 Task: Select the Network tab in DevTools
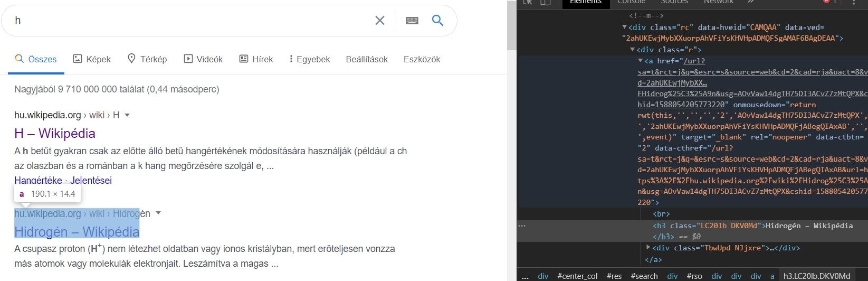[x=718, y=3]
